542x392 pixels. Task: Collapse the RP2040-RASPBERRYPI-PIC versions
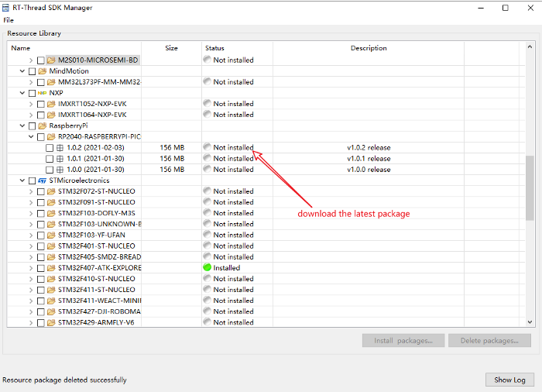[x=31, y=136]
